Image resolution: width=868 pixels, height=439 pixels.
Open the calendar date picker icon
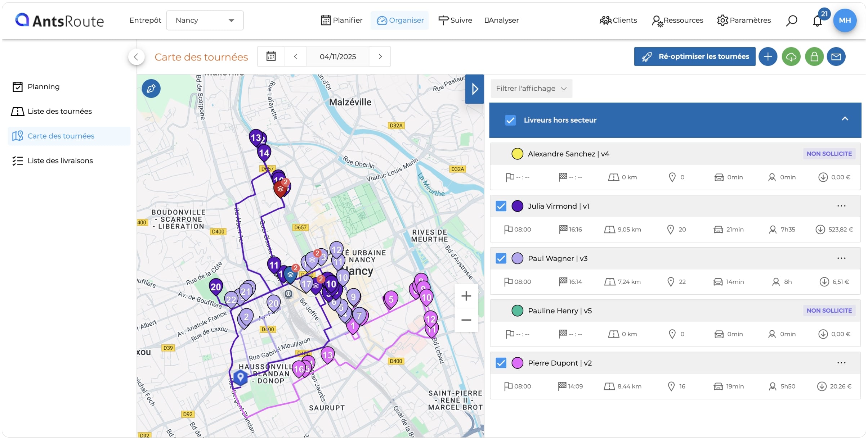click(x=271, y=56)
